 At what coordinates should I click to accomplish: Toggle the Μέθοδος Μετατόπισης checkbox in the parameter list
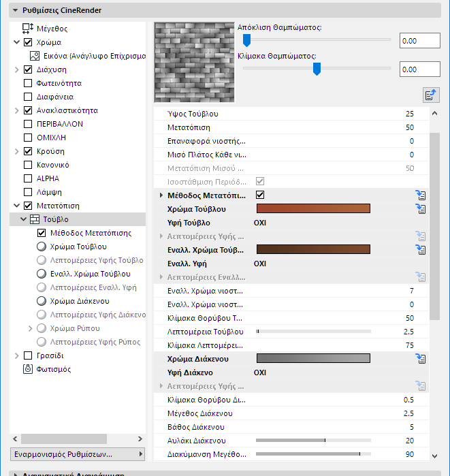coord(259,195)
